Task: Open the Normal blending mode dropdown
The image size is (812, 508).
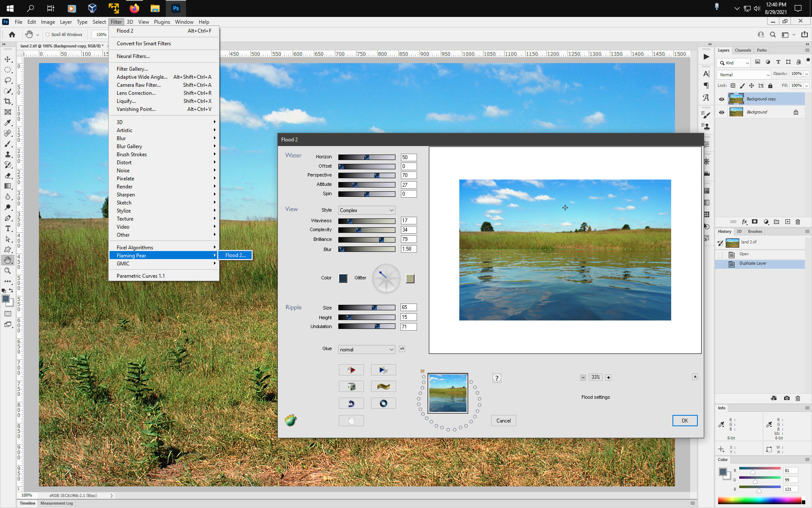Action: [743, 75]
